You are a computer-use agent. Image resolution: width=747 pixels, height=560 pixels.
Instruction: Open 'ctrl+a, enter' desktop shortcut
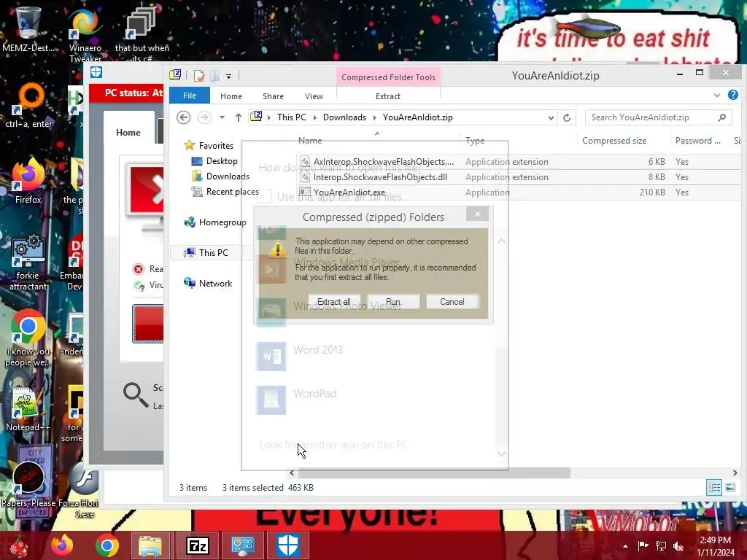point(28,106)
